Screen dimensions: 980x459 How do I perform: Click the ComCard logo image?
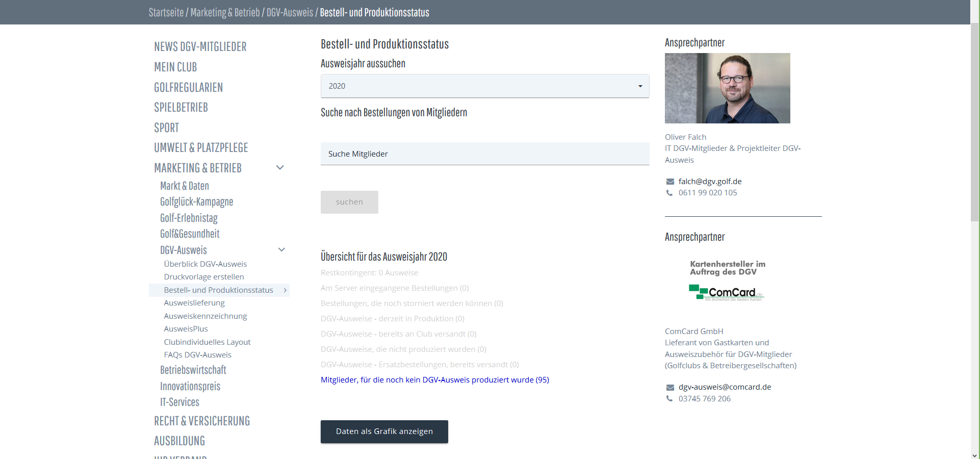click(x=727, y=293)
